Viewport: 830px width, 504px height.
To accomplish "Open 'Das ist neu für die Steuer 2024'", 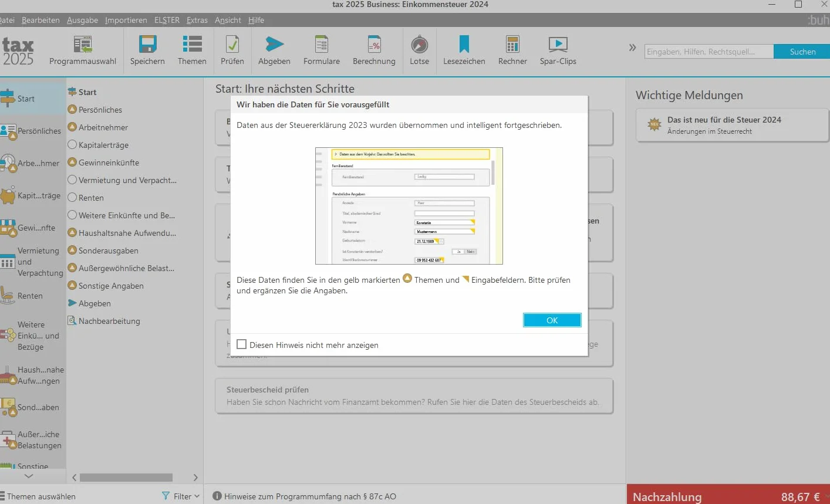I will pos(732,125).
